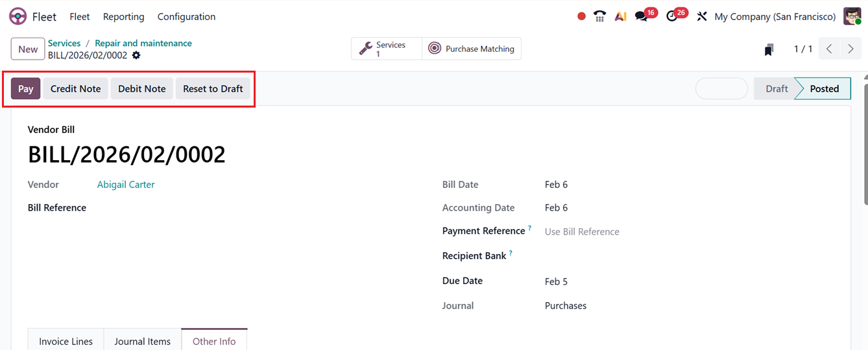Viewport: 868px width, 350px height.
Task: Expand the Reporting menu
Action: 123,17
